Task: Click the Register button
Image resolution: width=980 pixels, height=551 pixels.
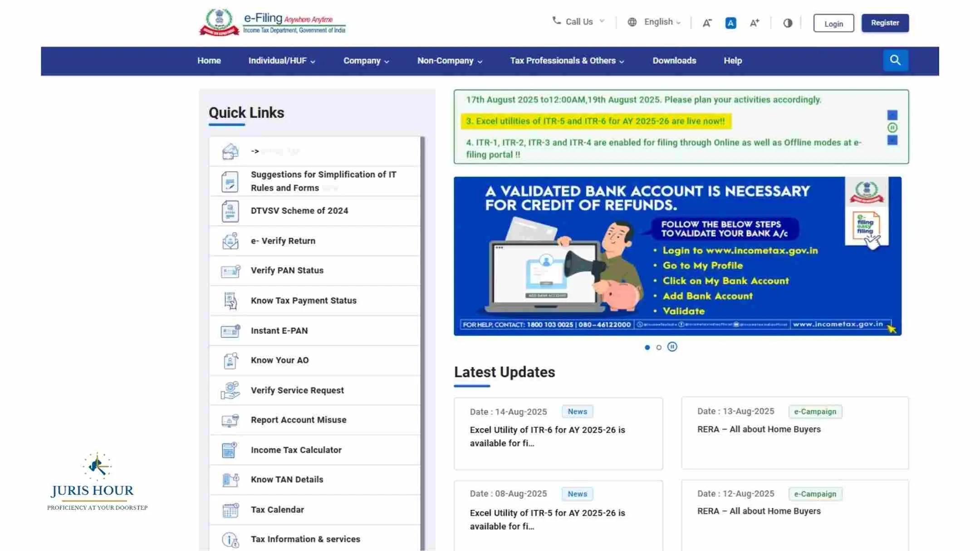Action: pos(885,23)
